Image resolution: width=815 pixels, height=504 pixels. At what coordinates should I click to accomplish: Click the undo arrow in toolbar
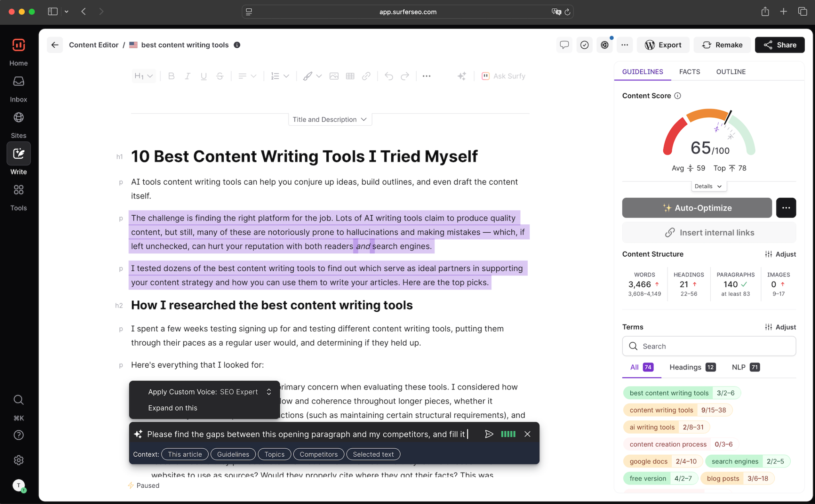point(389,76)
